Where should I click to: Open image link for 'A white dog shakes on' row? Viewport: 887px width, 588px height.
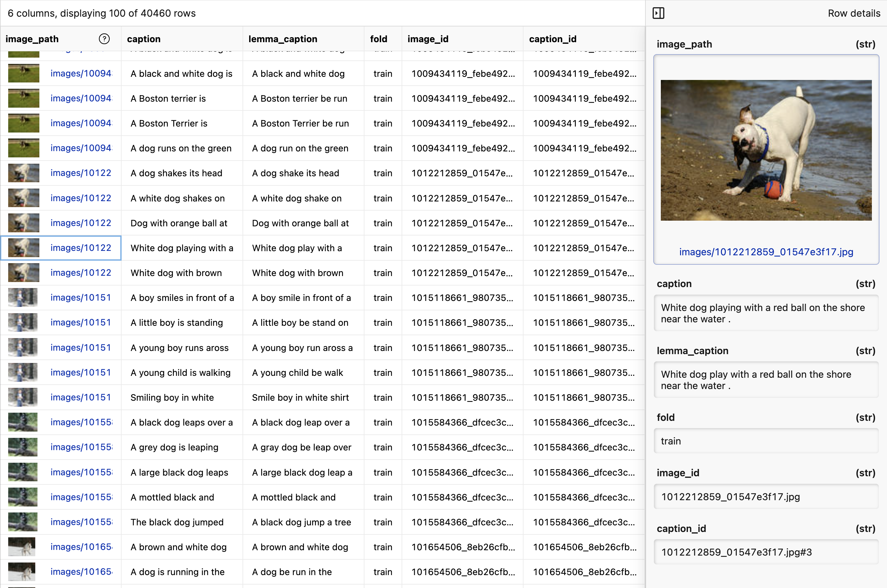(x=81, y=198)
